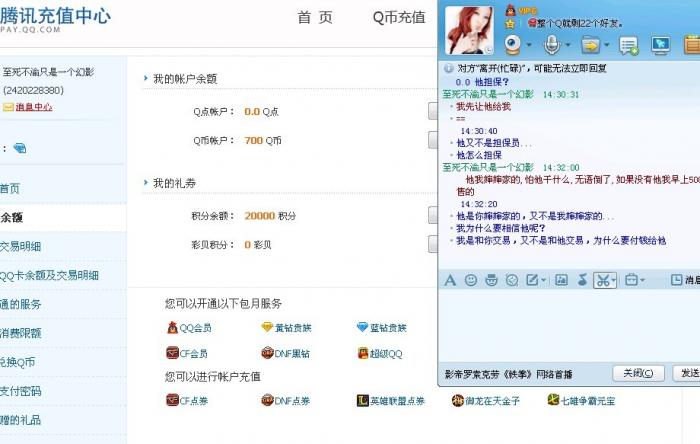Recharge 御龙在天金子
Image resolution: width=700 pixels, height=444 pixels.
(486, 401)
